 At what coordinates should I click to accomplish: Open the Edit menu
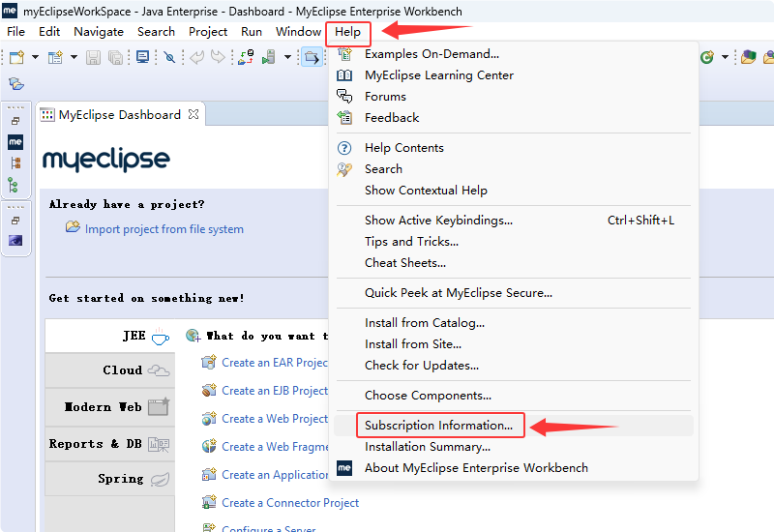(49, 32)
